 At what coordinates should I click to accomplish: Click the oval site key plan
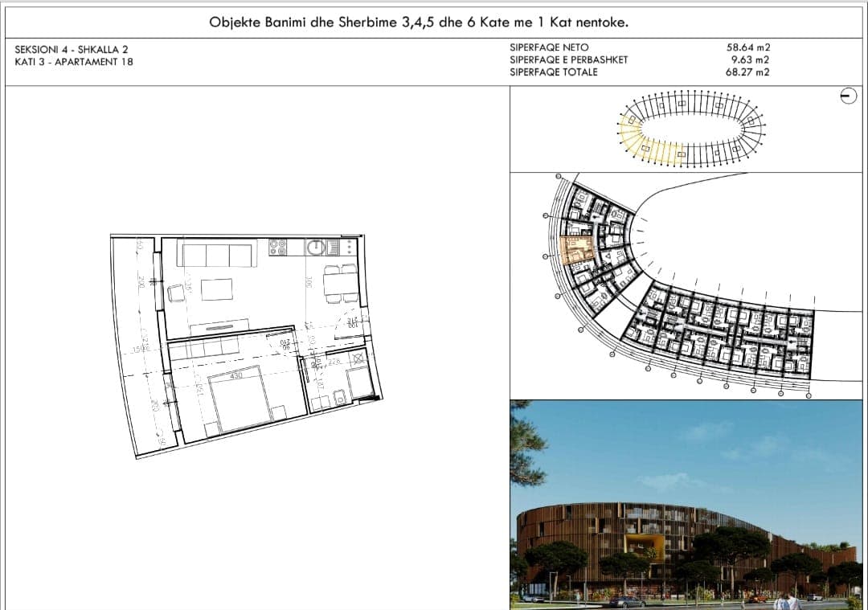click(x=692, y=127)
